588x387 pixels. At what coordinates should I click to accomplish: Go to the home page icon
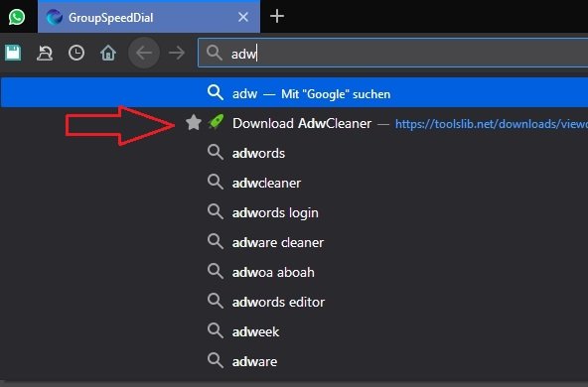(x=108, y=53)
